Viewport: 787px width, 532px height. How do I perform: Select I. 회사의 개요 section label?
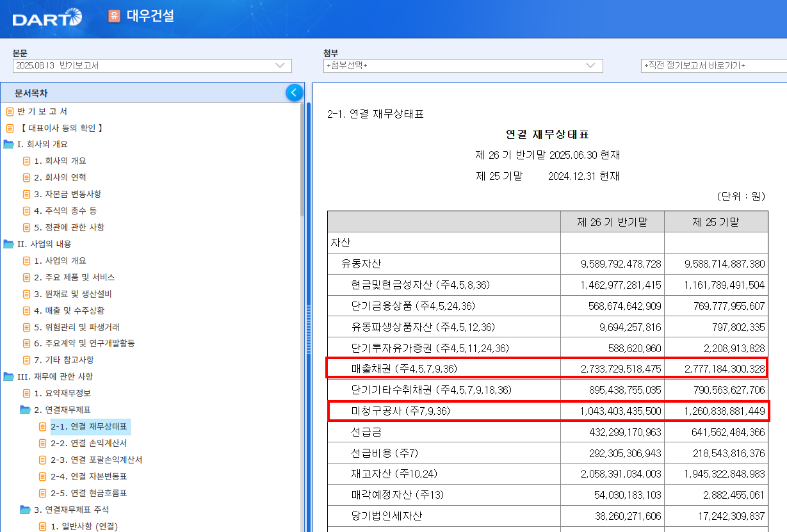[42, 144]
